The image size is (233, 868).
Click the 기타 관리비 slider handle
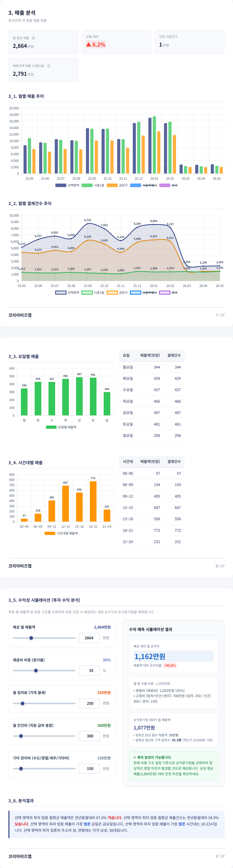tap(21, 769)
